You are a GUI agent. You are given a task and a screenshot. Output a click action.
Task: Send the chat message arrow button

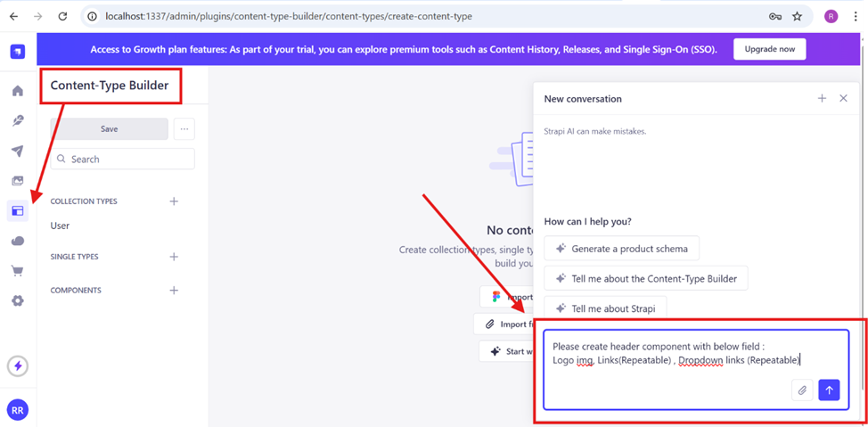click(829, 390)
